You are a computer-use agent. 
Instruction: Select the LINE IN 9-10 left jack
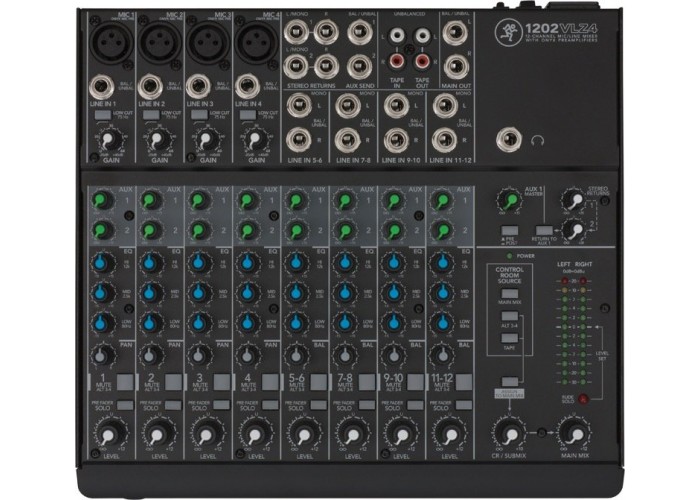396,106
